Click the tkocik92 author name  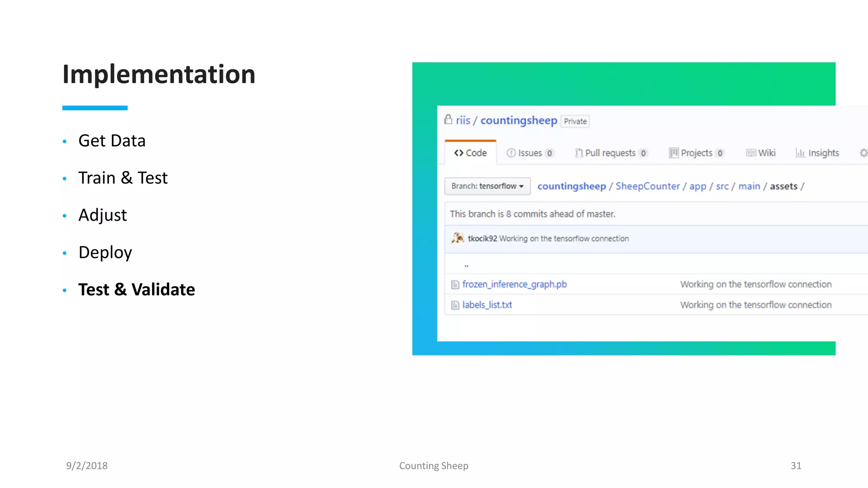(x=482, y=238)
